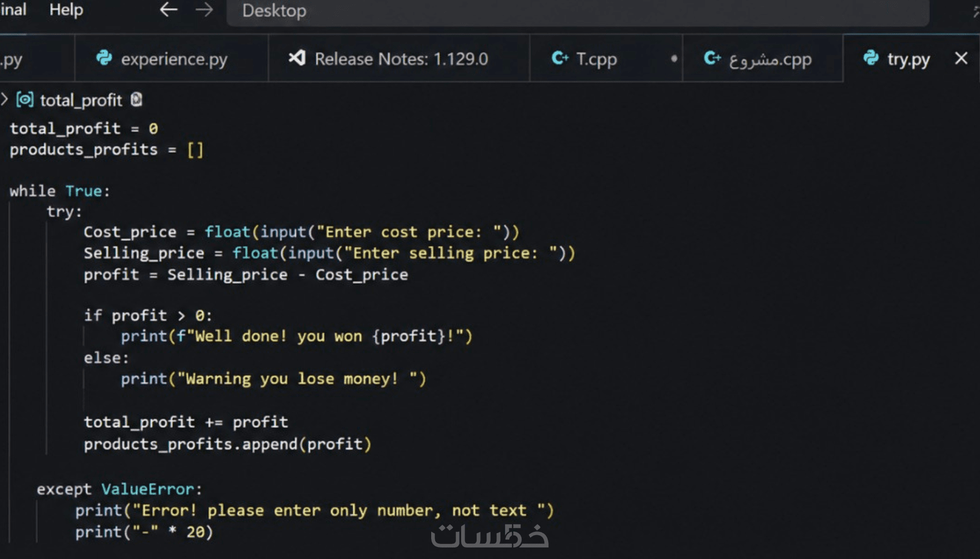Click the Python icon on experience.py tab

[104, 58]
